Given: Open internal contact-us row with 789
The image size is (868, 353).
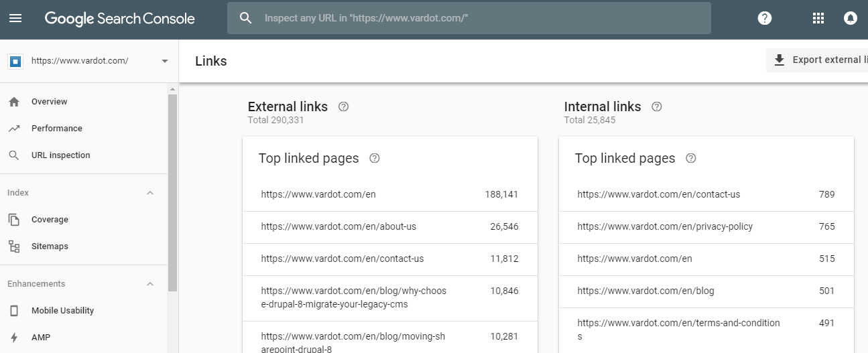Looking at the screenshot, I should pyautogui.click(x=706, y=194).
